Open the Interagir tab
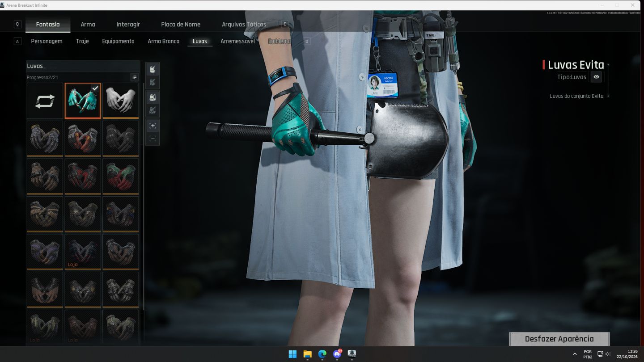Image resolution: width=644 pixels, height=362 pixels. 128,24
